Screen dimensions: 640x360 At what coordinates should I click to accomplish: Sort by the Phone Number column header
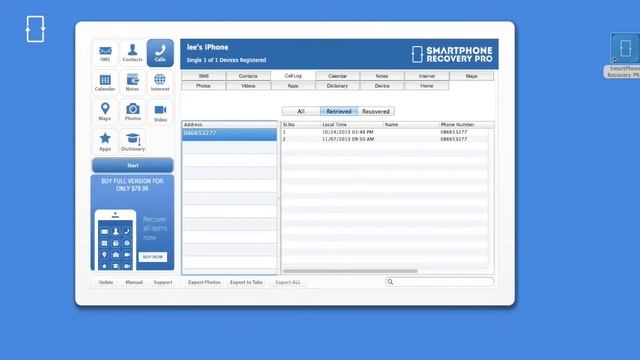[x=467, y=124]
